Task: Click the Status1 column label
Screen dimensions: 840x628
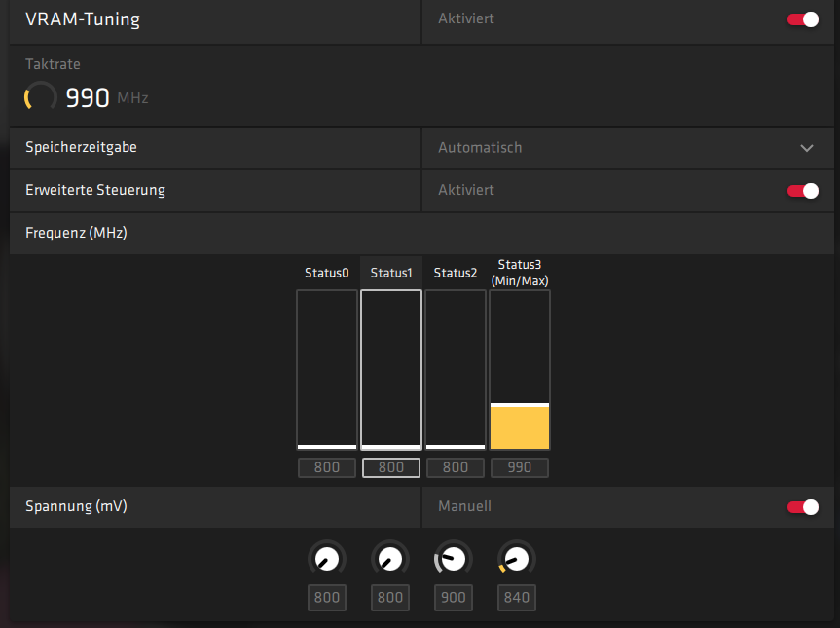Action: [391, 273]
